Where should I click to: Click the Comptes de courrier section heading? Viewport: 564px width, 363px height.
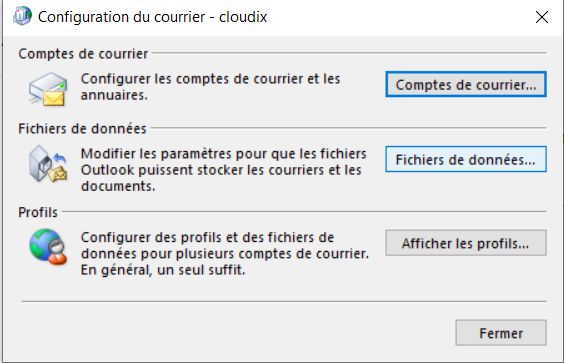(83, 54)
